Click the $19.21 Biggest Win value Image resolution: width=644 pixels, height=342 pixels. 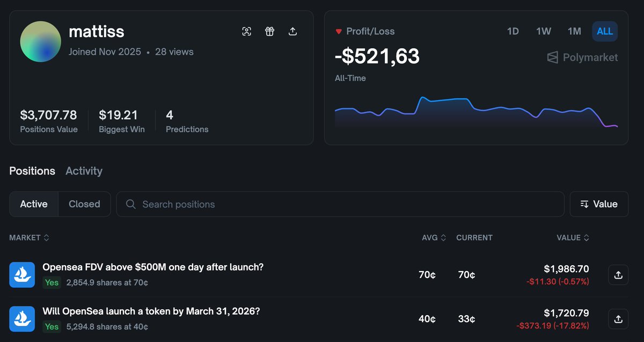118,115
